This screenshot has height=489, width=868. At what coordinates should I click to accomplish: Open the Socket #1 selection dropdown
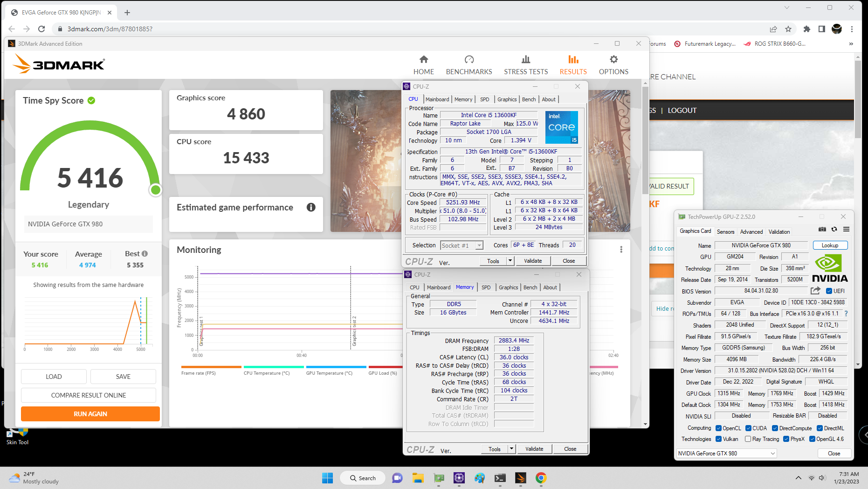(462, 245)
